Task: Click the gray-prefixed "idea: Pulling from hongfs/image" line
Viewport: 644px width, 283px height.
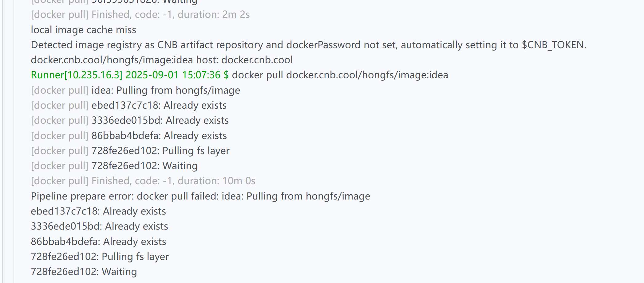Action: [x=135, y=90]
